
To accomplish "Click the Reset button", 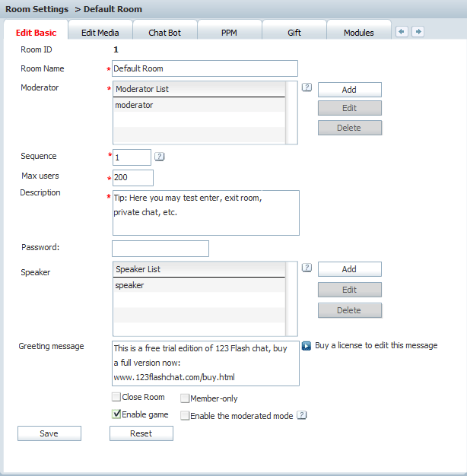I will coord(141,433).
